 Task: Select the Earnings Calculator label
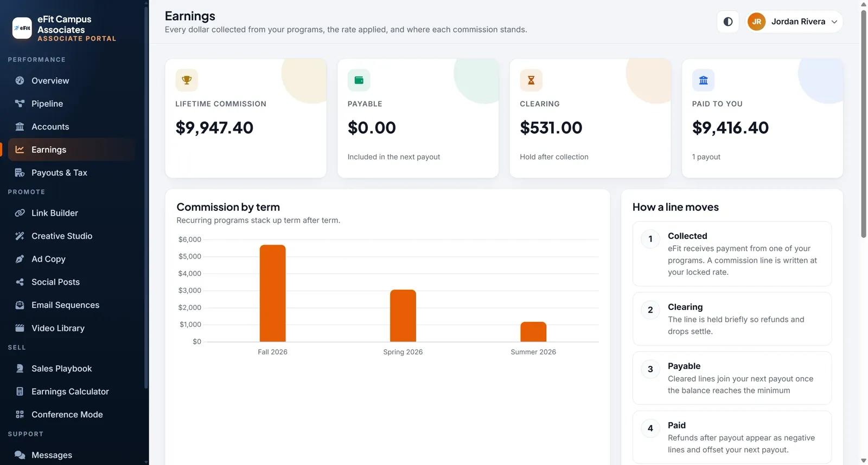point(70,392)
